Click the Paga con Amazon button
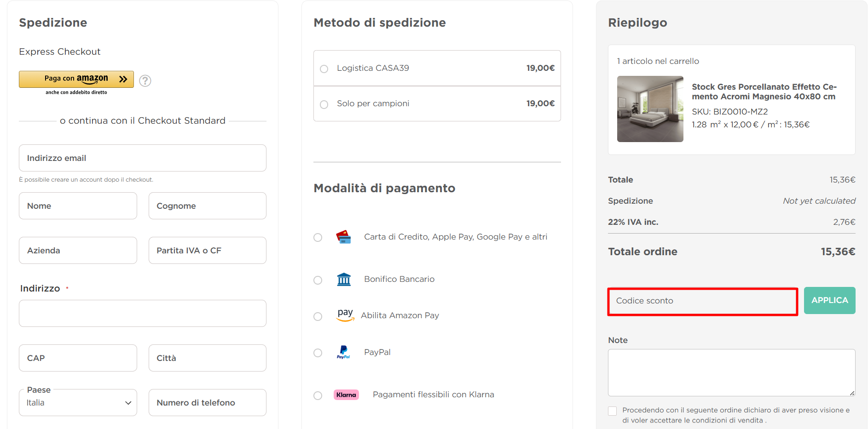This screenshot has width=868, height=429. (76, 79)
